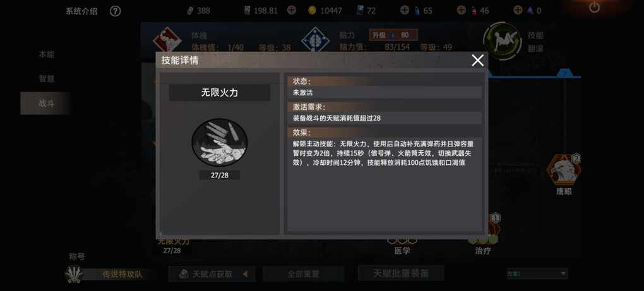Viewport: 644px width, 291px height.
Task: Click the 天赋批量装备 batch equip button
Action: (x=401, y=273)
